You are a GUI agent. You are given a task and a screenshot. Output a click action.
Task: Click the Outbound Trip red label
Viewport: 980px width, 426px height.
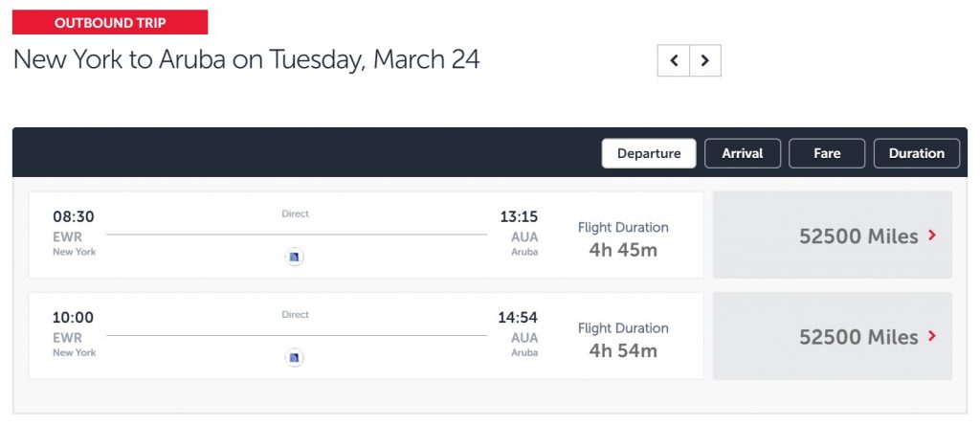coord(110,22)
